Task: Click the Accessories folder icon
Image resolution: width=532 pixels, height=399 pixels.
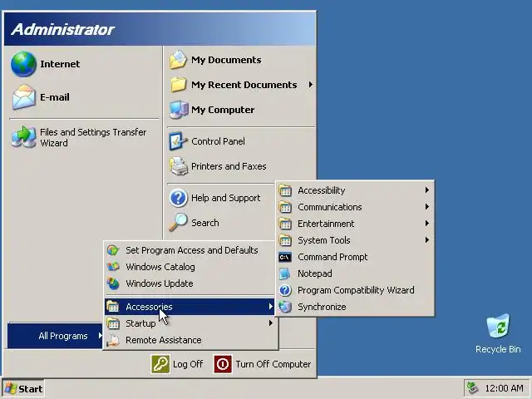Action: point(113,307)
